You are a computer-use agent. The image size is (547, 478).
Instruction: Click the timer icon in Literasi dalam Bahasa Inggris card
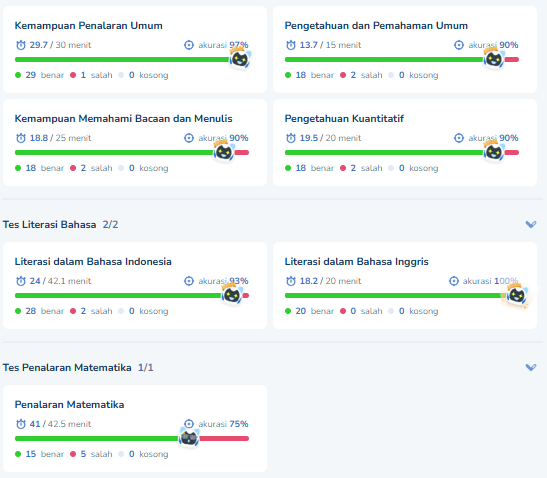[x=291, y=281]
